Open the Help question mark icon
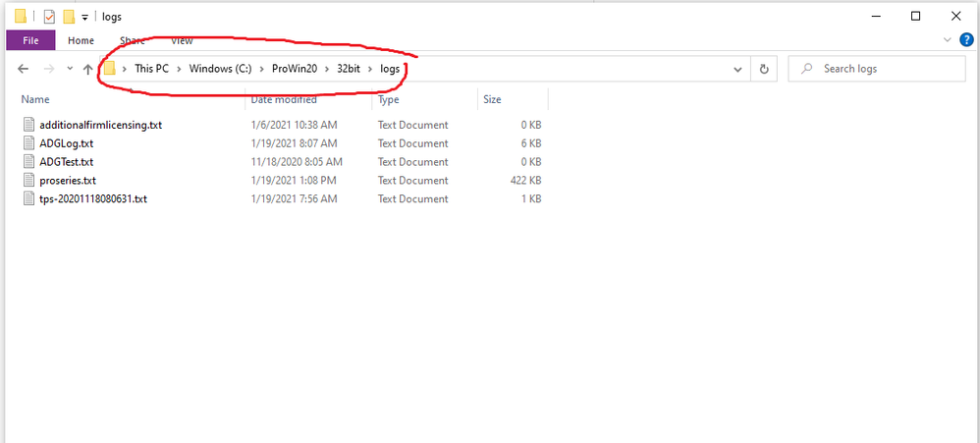 [965, 40]
